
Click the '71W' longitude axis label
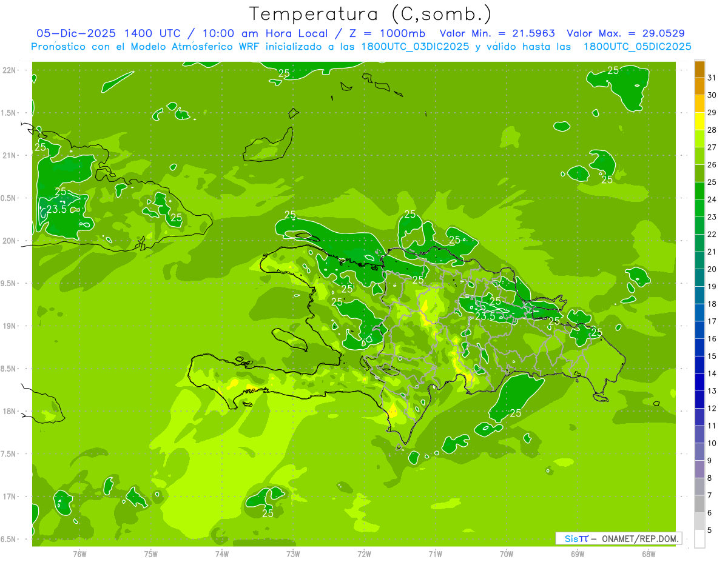click(x=435, y=554)
